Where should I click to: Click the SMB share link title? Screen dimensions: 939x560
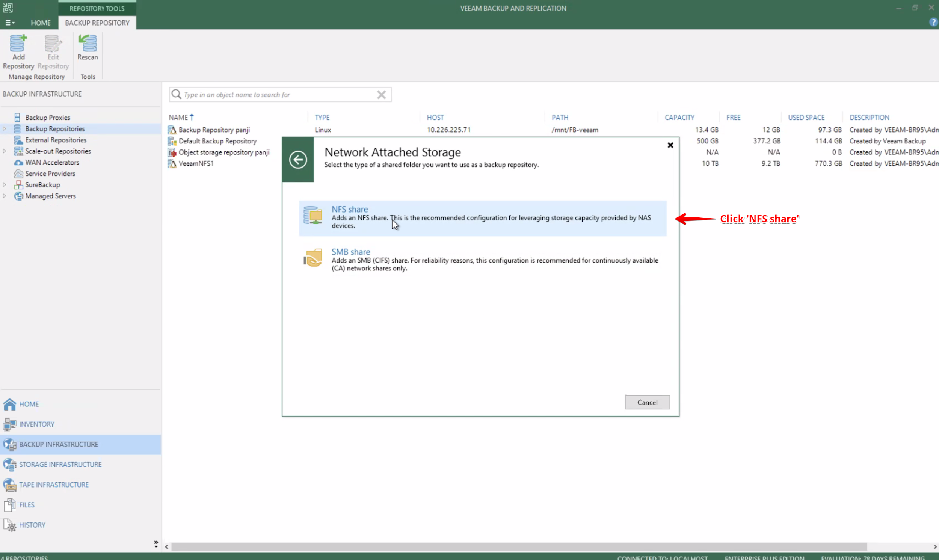(x=350, y=252)
